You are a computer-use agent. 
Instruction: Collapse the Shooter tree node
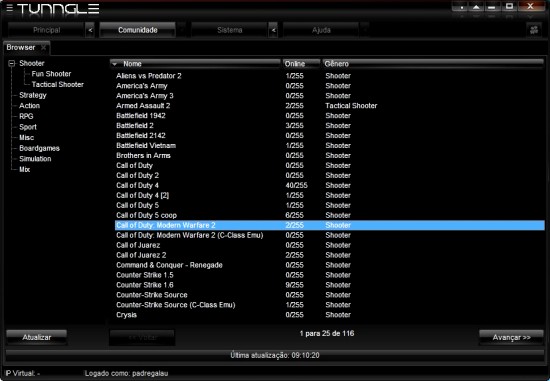point(12,64)
